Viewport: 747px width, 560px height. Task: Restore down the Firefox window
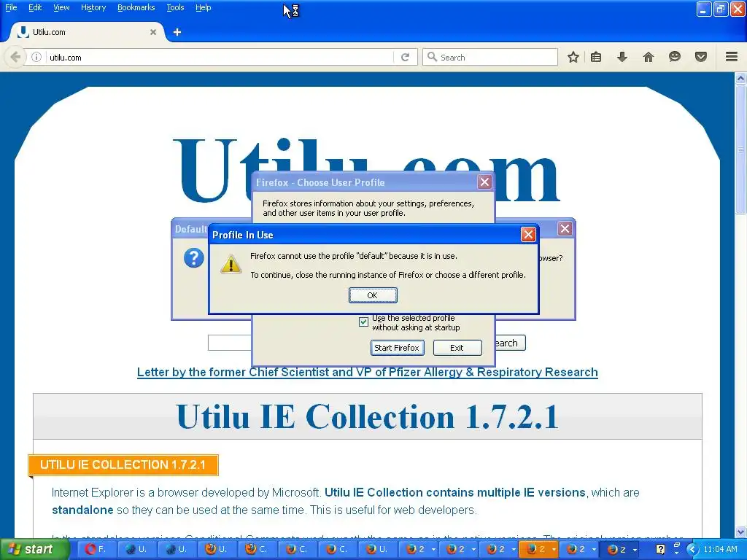click(x=721, y=9)
